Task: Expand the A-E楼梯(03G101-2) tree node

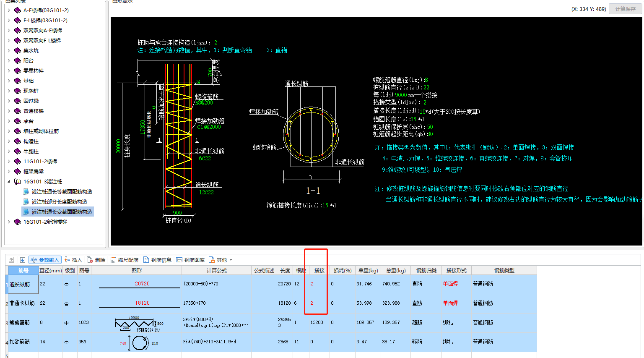Action: 9,10
